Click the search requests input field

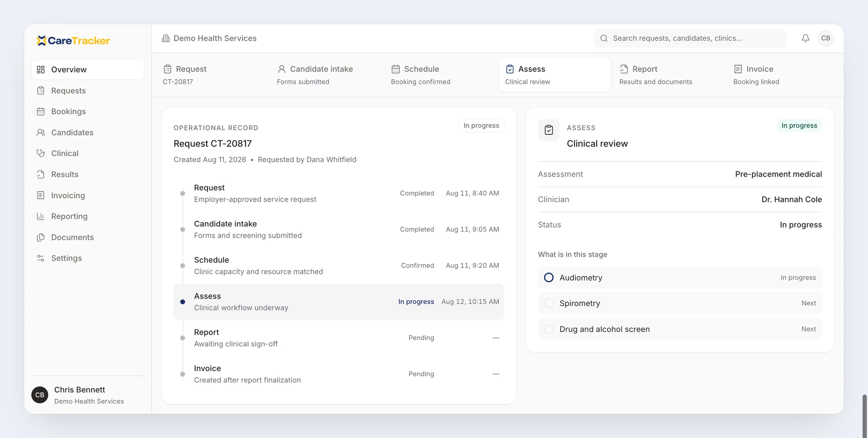pos(690,38)
